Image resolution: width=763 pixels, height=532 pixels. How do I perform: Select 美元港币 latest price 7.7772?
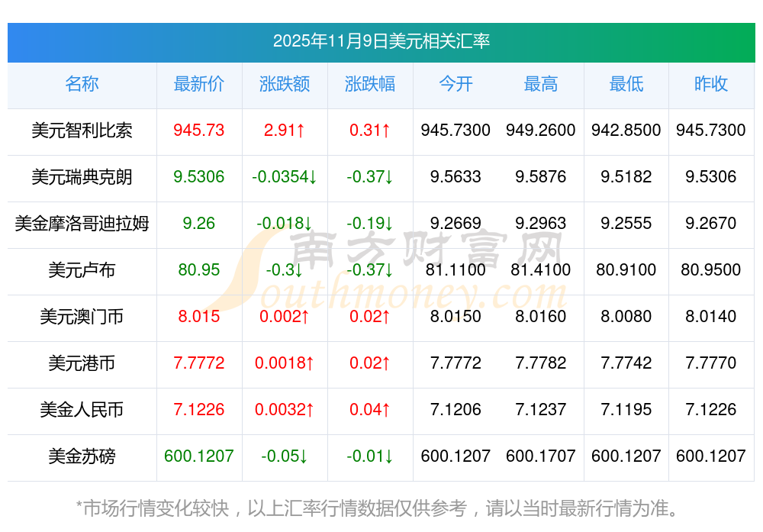[198, 363]
